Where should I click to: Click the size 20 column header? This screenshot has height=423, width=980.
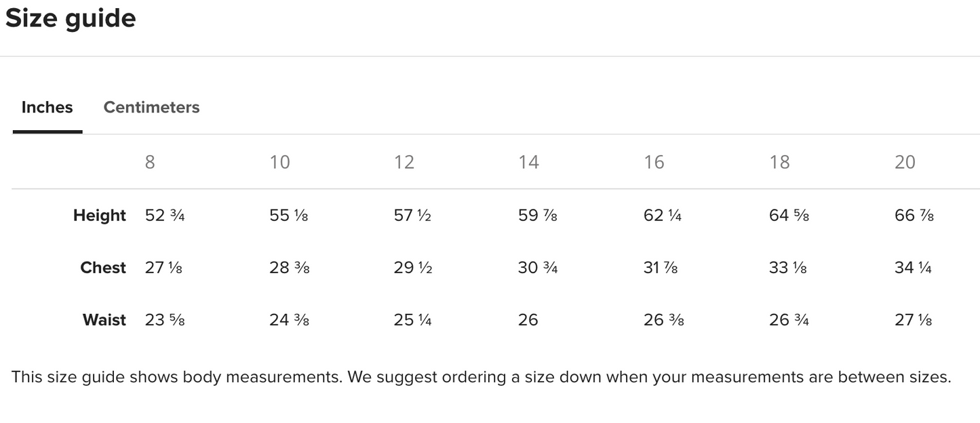pos(905,162)
